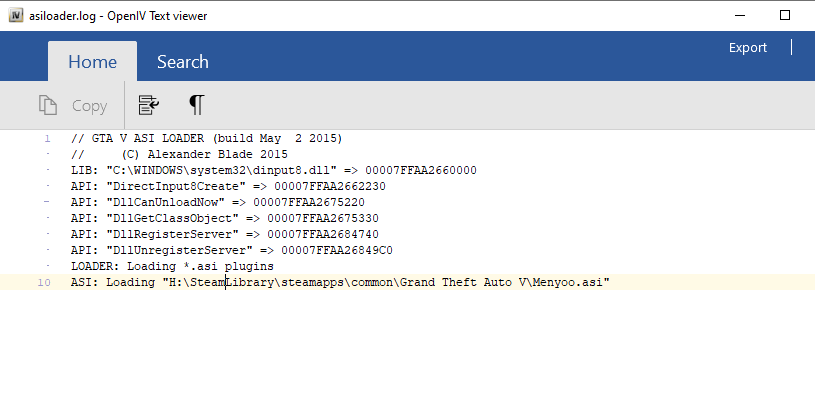Click line number 1 in the gutter

click(x=47, y=138)
